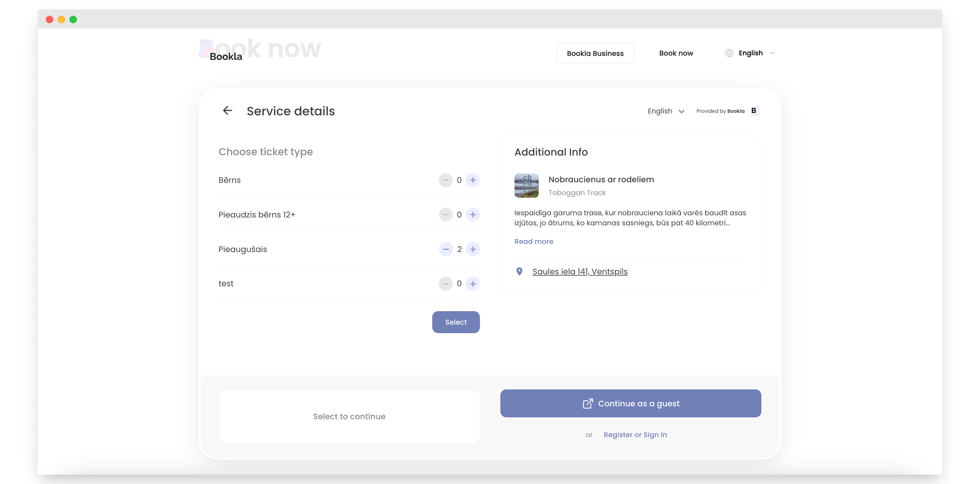Click plus button for test ticket
Screen dimensions: 980x484
tap(472, 284)
